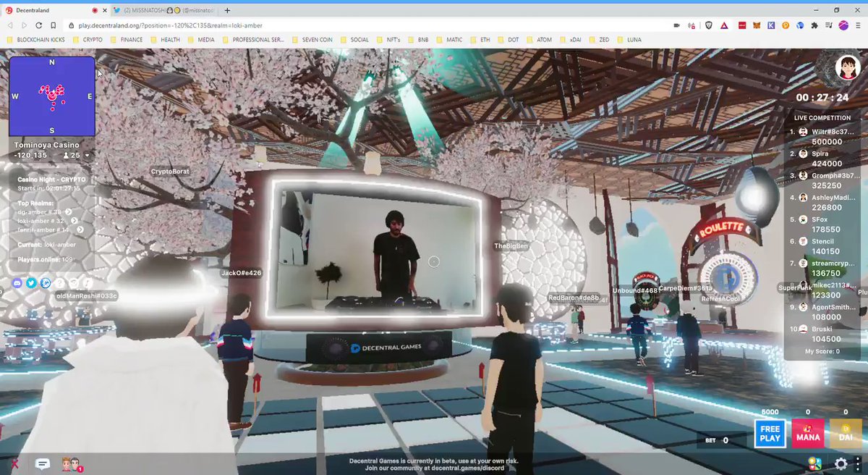Open MetaMask fox extension
This screenshot has width=868, height=475.
(757, 25)
